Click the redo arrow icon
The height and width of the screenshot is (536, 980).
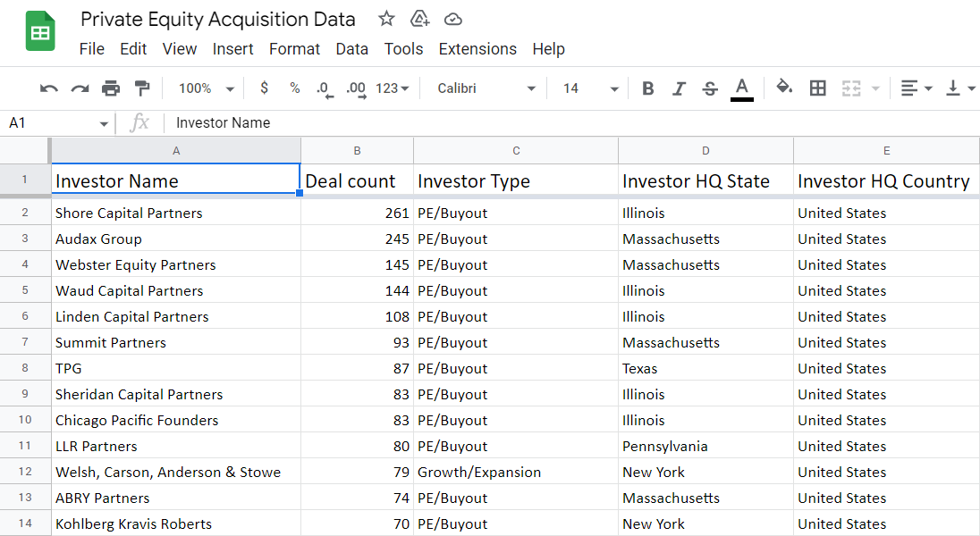click(80, 88)
